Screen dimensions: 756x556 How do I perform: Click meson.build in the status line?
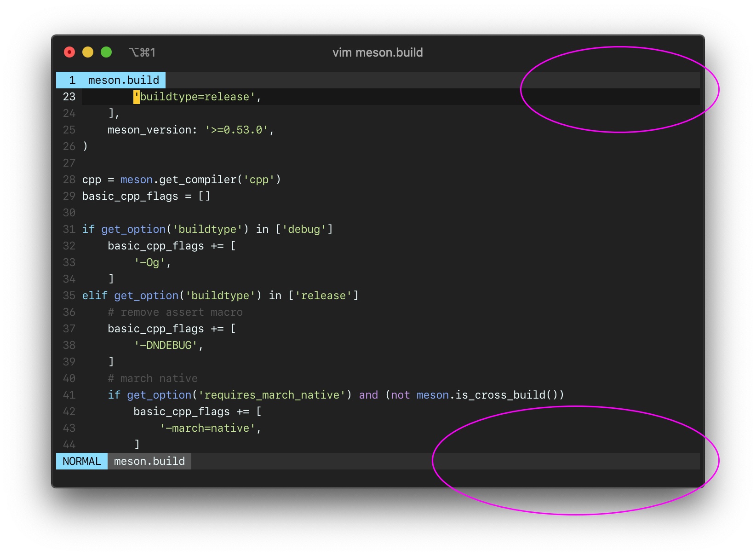(x=149, y=461)
